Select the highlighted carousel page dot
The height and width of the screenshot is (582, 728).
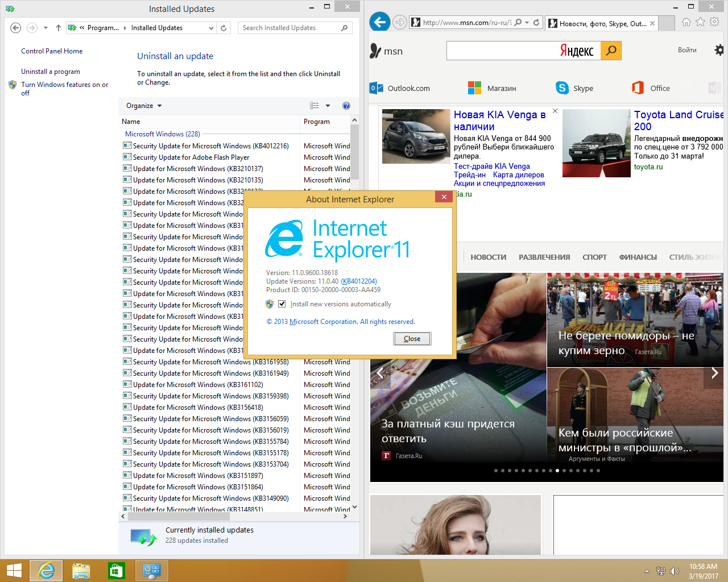pos(557,471)
